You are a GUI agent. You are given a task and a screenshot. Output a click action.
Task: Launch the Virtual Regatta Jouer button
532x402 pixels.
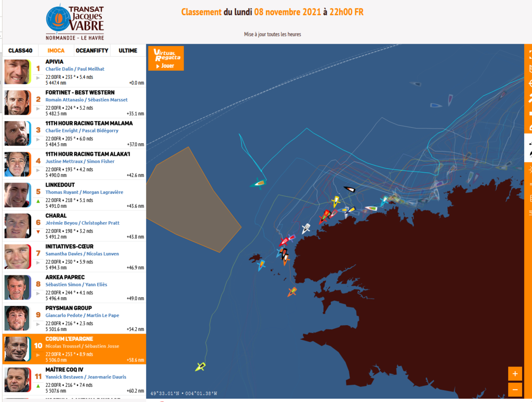pyautogui.click(x=166, y=58)
